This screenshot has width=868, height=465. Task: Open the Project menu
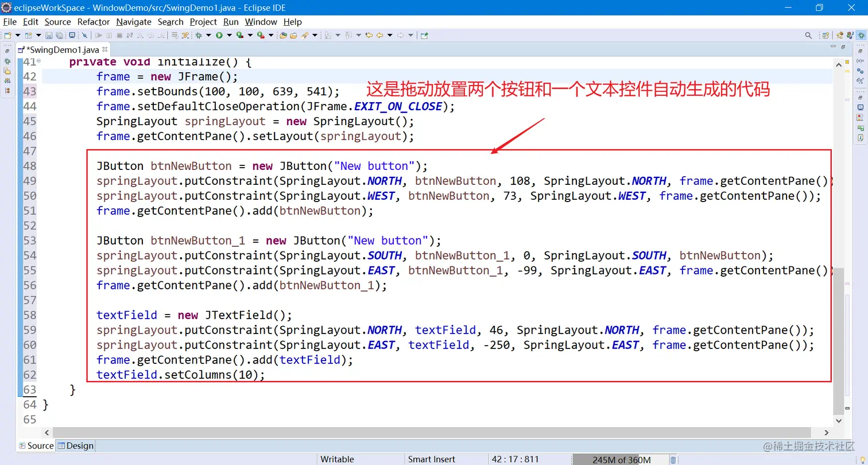coord(203,22)
